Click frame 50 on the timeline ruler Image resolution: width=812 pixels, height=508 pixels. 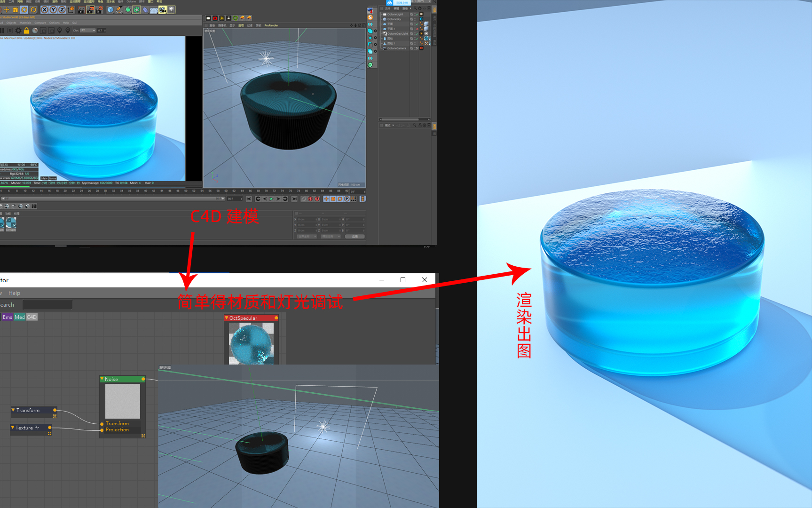[x=186, y=191]
